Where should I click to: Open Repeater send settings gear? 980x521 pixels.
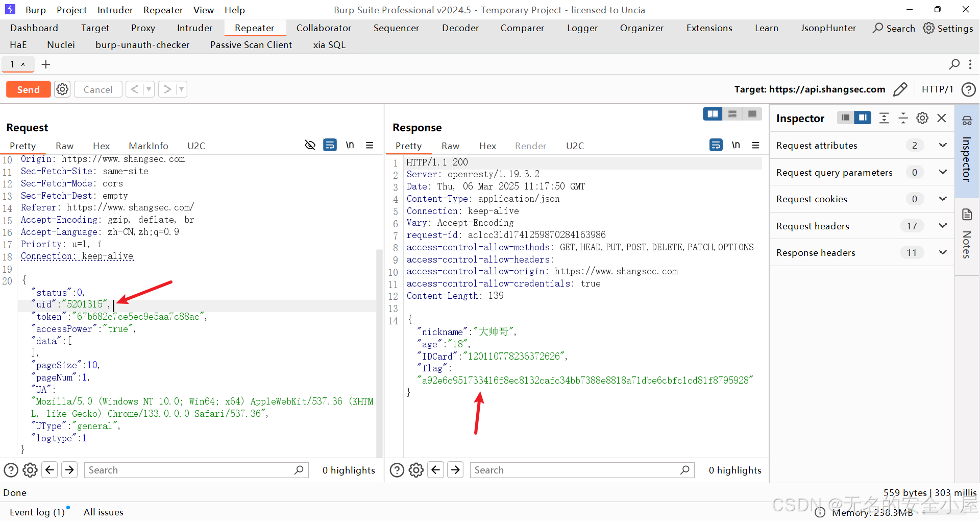(62, 89)
